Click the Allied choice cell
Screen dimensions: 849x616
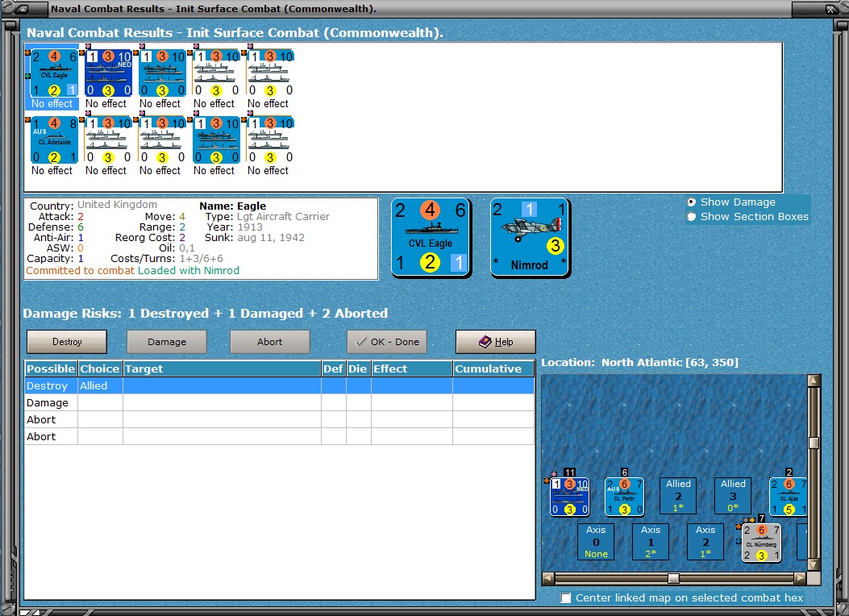[x=100, y=385]
